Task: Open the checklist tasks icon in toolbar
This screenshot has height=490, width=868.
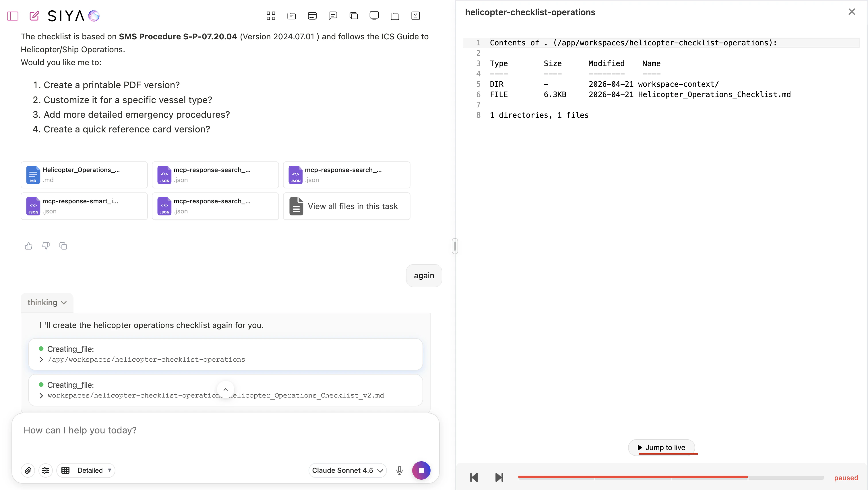Action: pos(415,16)
